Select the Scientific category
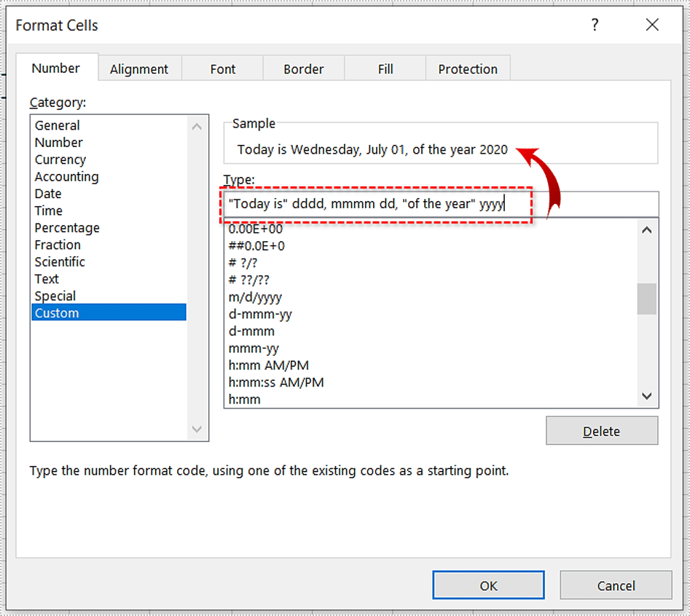 coord(60,262)
